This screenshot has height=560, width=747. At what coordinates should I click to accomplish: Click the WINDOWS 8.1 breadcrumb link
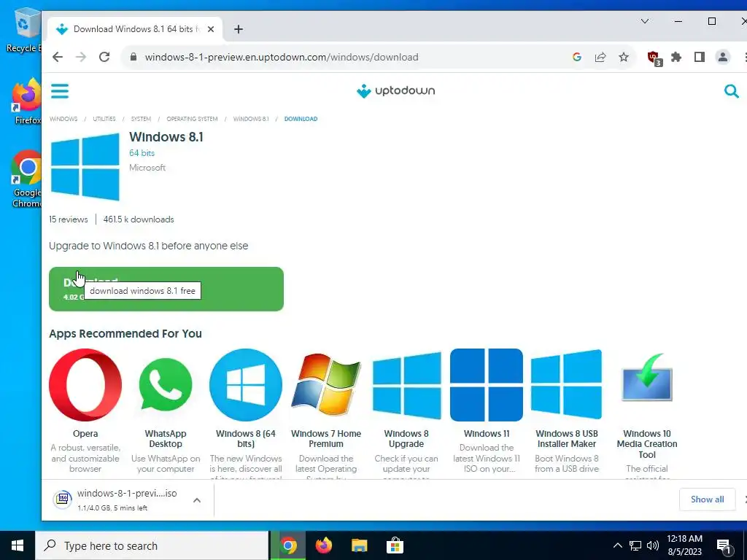(251, 119)
